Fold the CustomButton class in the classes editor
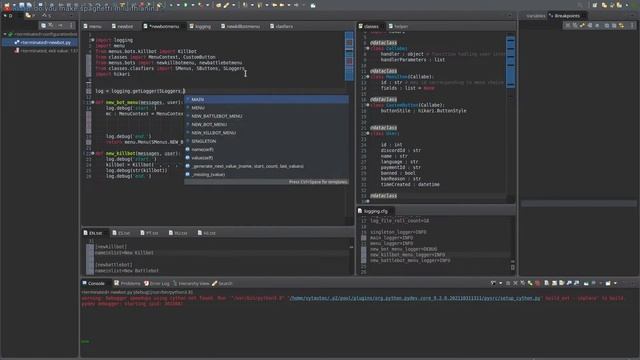 coord(367,105)
